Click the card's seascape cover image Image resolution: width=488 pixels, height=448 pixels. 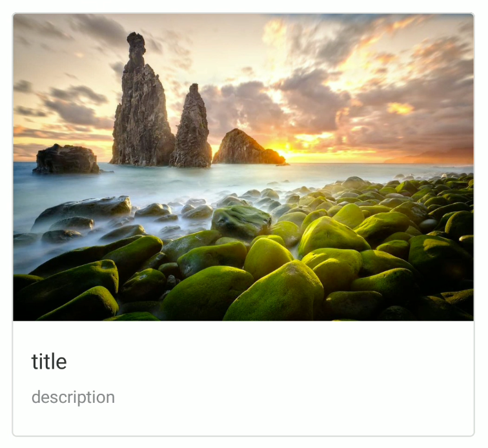click(243, 167)
